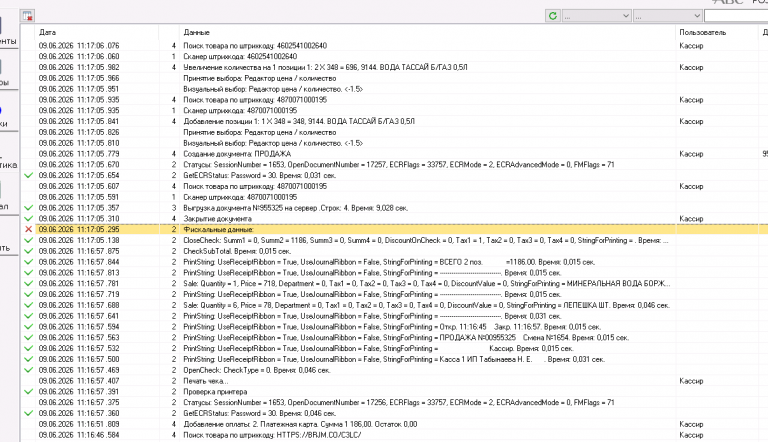Click Кассир user cell on Печать чека row
The width and height of the screenshot is (768, 442).
coord(691,381)
